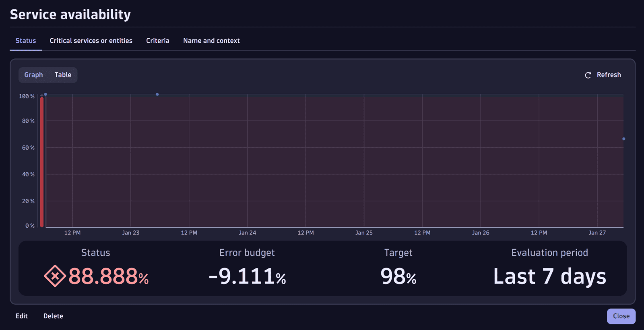The height and width of the screenshot is (330, 644).
Task: Go to the Criteria tab
Action: coord(157,41)
